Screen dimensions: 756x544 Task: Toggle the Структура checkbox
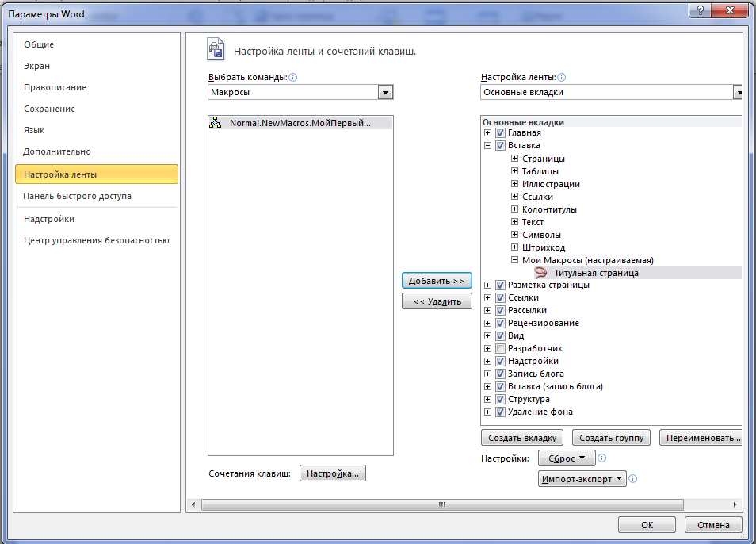501,399
